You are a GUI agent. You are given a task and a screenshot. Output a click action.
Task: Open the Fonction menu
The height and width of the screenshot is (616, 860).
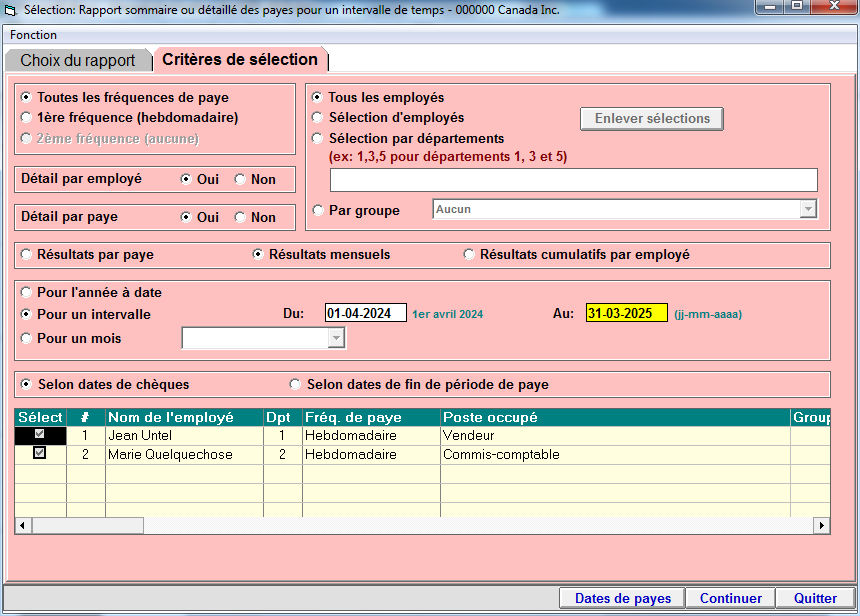tap(34, 34)
